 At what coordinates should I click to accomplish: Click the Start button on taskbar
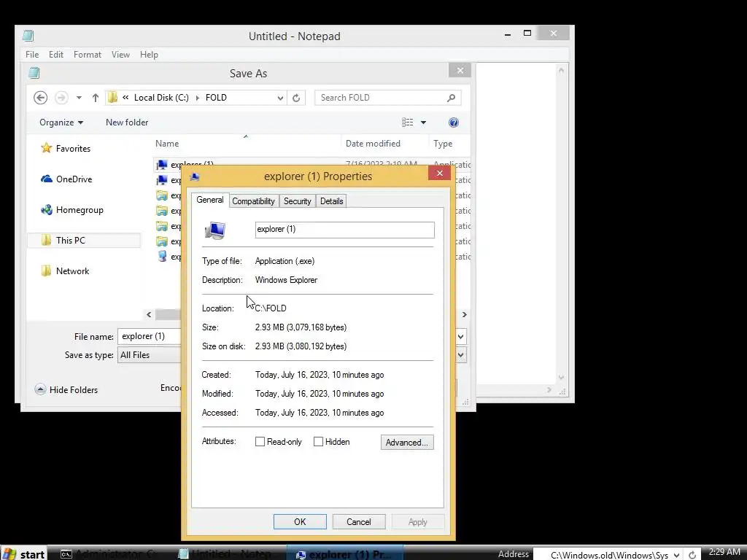(x=24, y=554)
